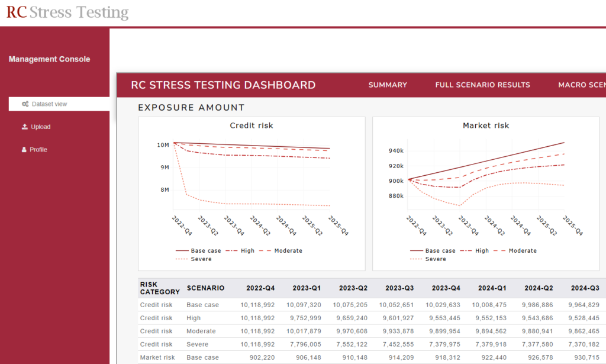
Task: Toggle High series in Credit risk legend
Action: [x=240, y=251]
